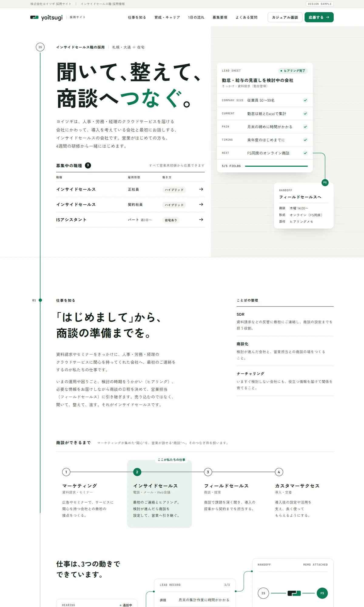Open 仕事を知る navigation item

137,17
